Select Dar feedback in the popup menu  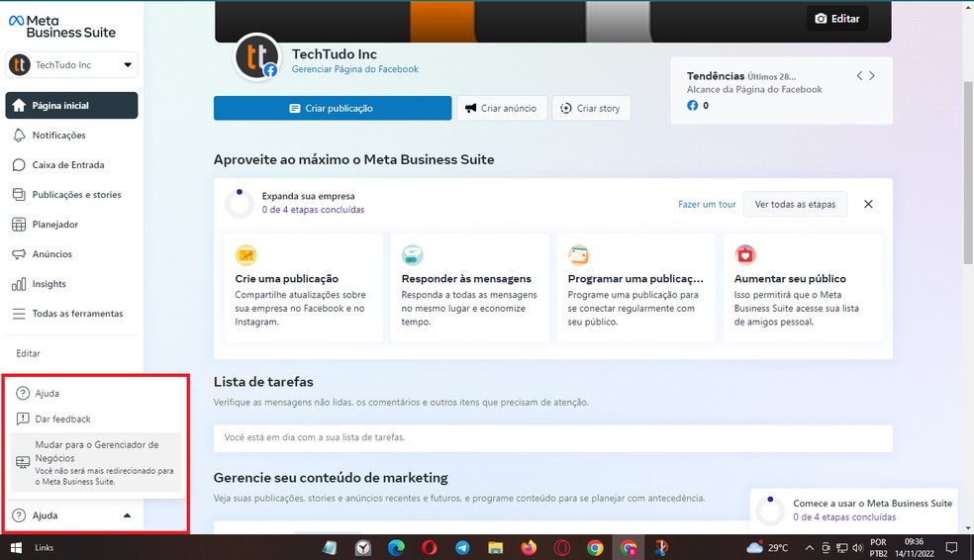coord(96,420)
